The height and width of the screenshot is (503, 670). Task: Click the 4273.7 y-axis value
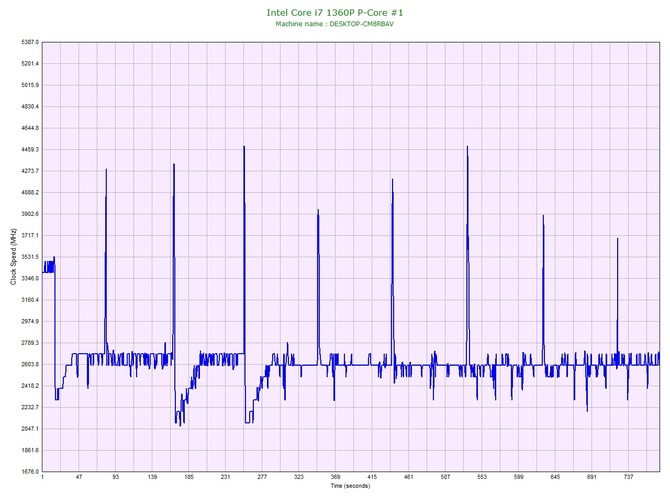tap(30, 171)
